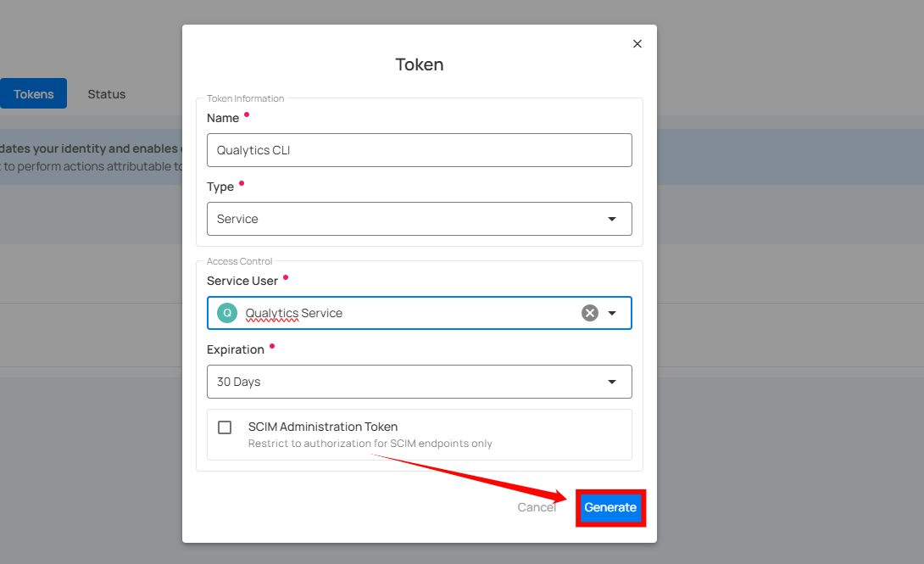Expand the Type dropdown arrow
The image size is (924, 564).
point(612,219)
